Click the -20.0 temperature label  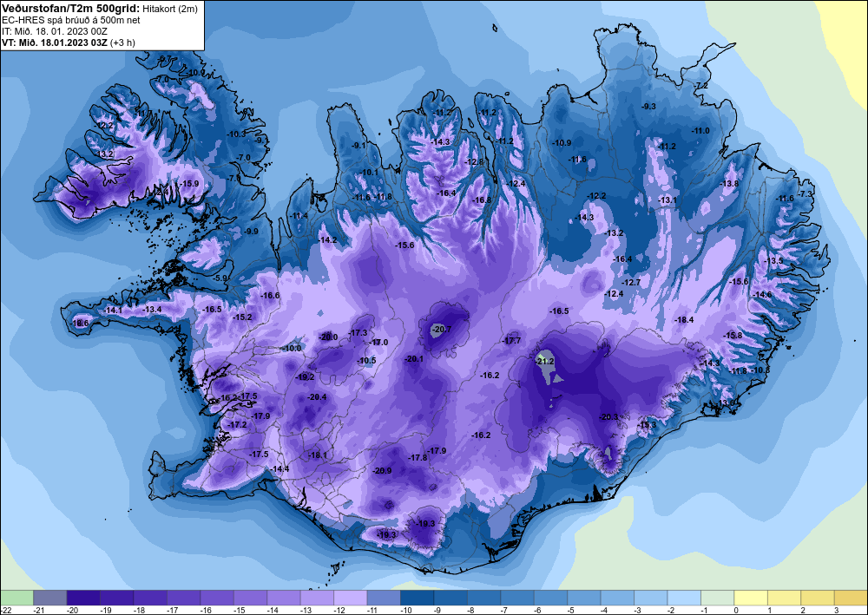[328, 337]
